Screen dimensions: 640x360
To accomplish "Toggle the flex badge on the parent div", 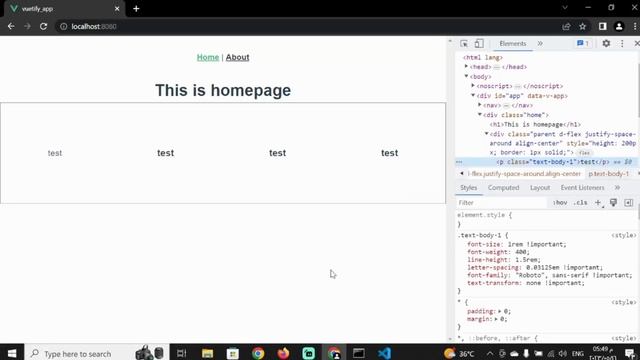I will click(x=584, y=153).
